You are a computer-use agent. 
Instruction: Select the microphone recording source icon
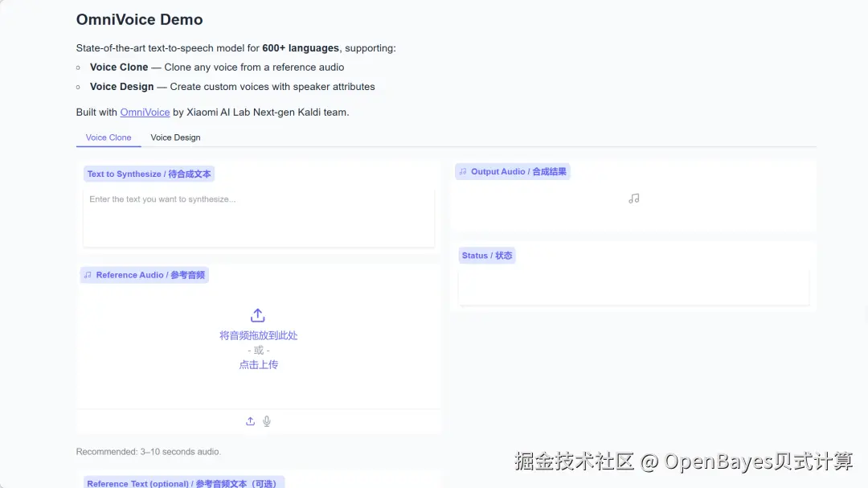pos(267,421)
